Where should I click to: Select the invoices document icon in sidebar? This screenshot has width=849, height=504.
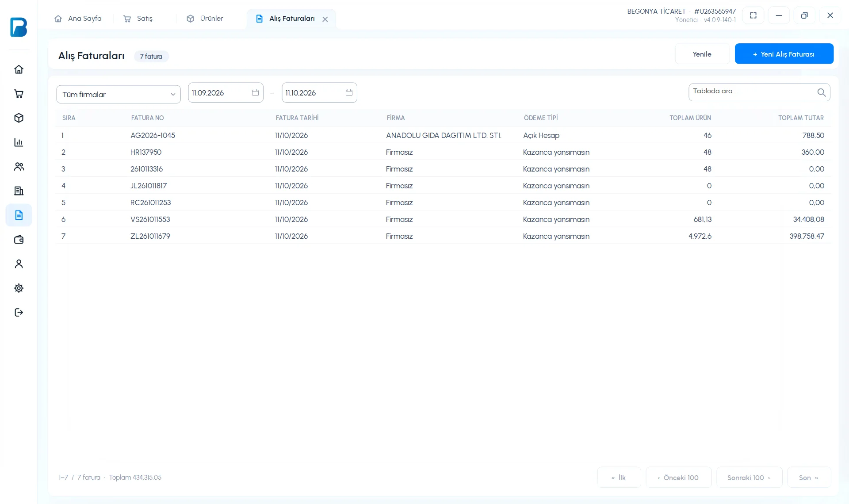click(19, 215)
